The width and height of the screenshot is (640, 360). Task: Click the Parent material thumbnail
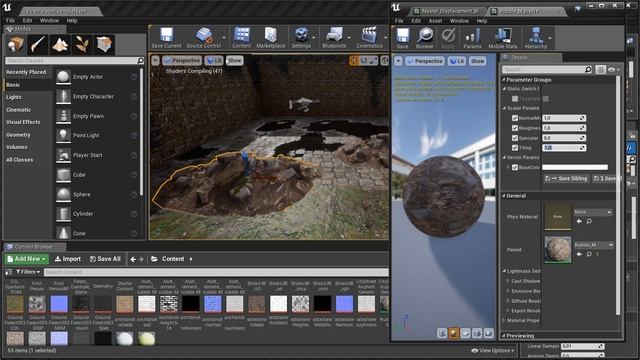point(558,249)
